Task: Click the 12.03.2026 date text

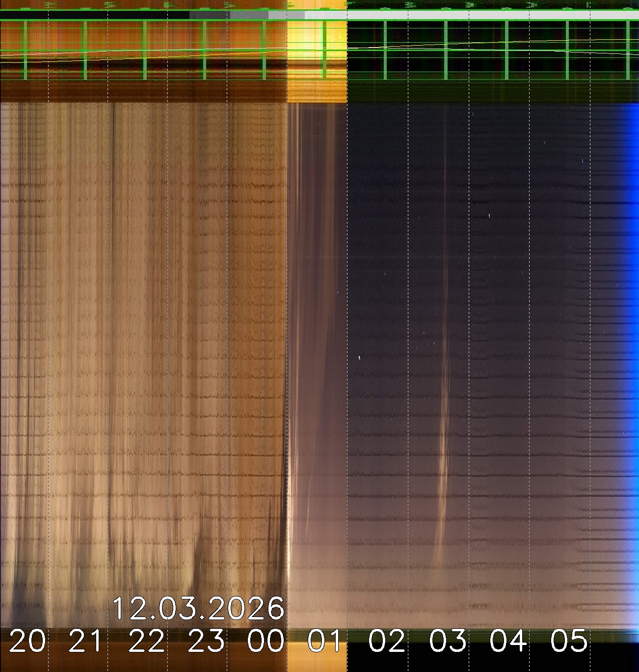Action: [198, 609]
